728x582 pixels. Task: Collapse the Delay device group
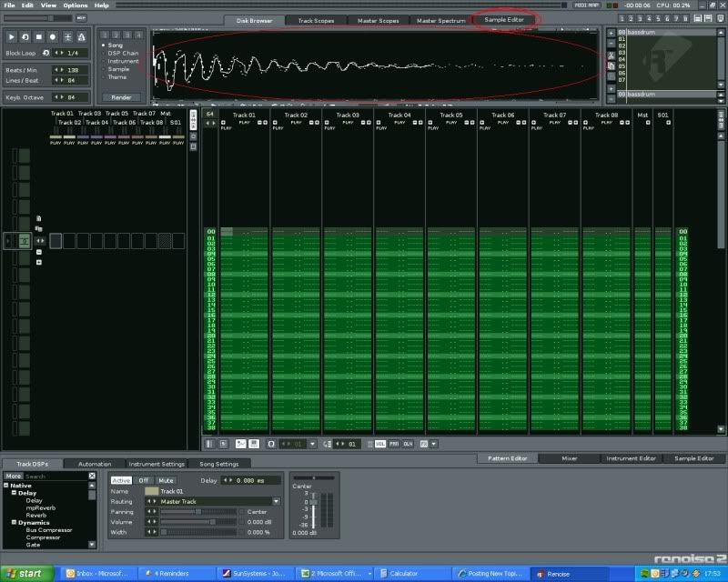tap(14, 492)
